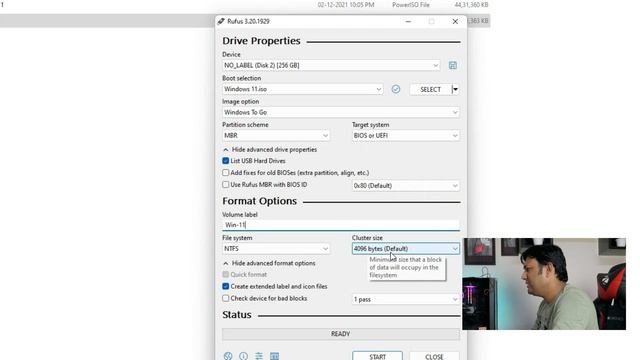Collapse Hide advanced format options
640x360 pixels.
coord(269,263)
